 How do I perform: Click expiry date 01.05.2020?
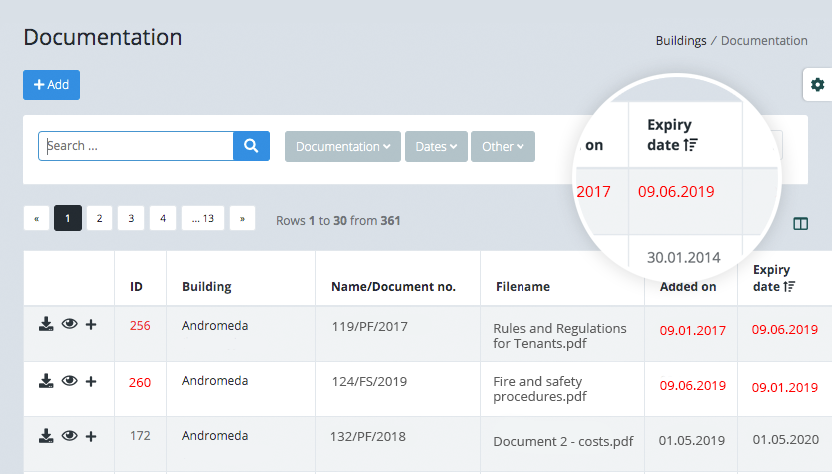coord(786,439)
